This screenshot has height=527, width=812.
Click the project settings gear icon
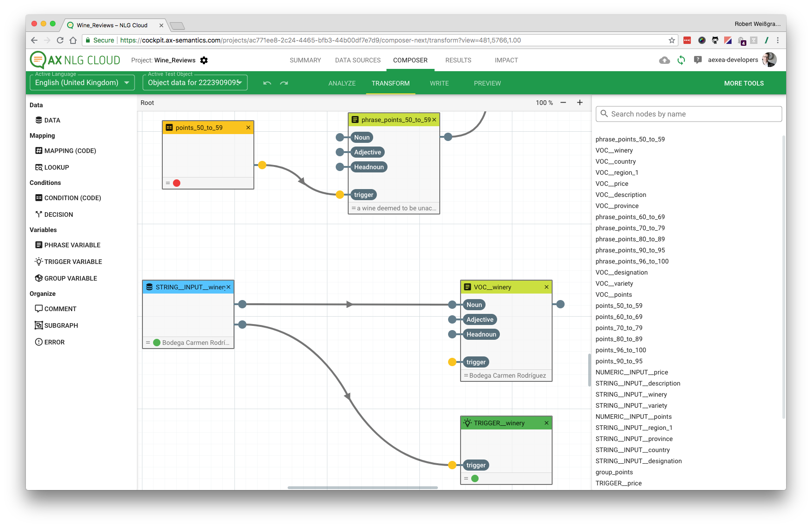coord(204,61)
